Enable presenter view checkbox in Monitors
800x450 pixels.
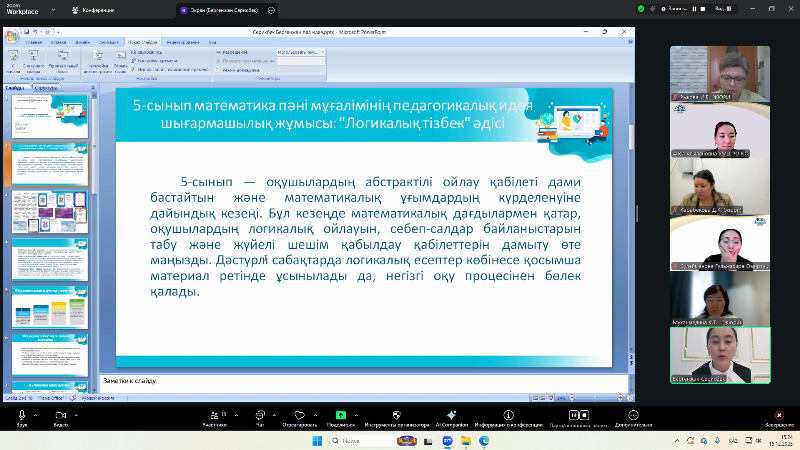(x=219, y=71)
